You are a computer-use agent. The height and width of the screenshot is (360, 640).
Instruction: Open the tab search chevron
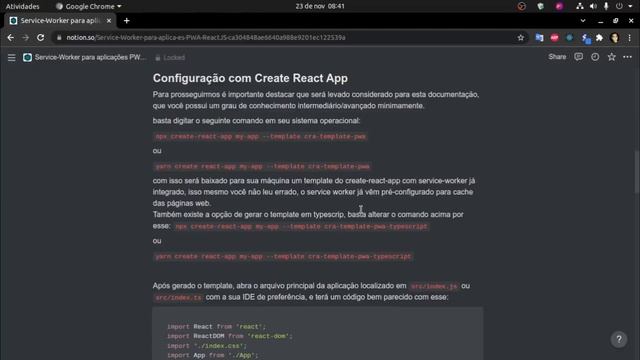(x=583, y=20)
